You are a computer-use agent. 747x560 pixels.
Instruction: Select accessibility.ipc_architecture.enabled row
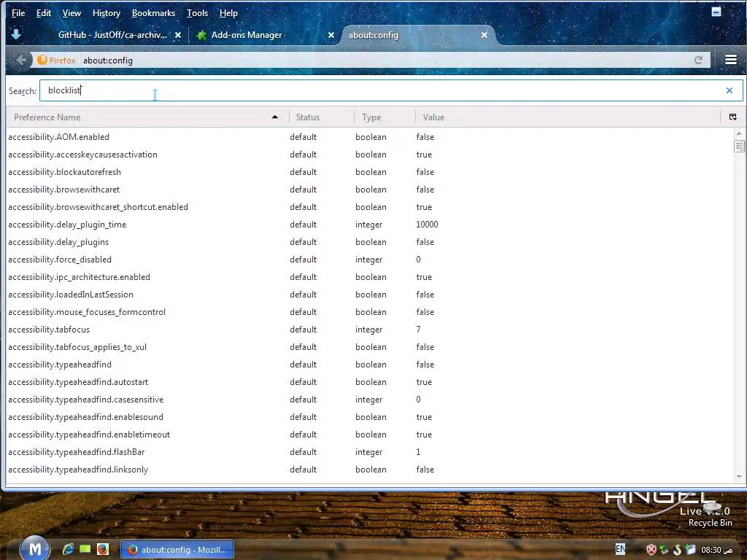370,277
